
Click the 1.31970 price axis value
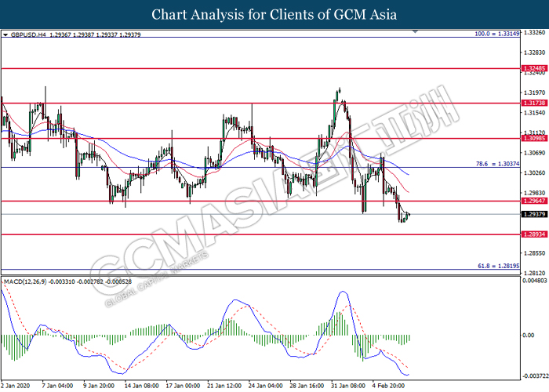click(534, 93)
